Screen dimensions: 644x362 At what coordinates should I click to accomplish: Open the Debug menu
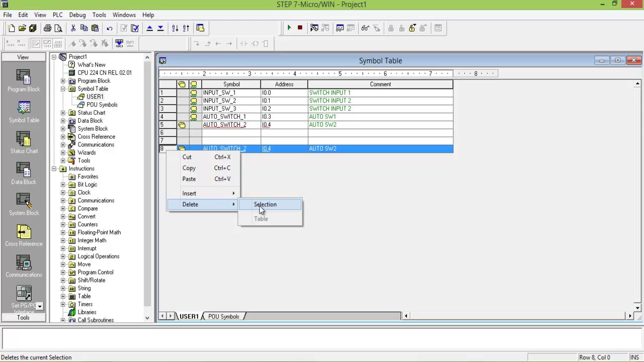[77, 15]
